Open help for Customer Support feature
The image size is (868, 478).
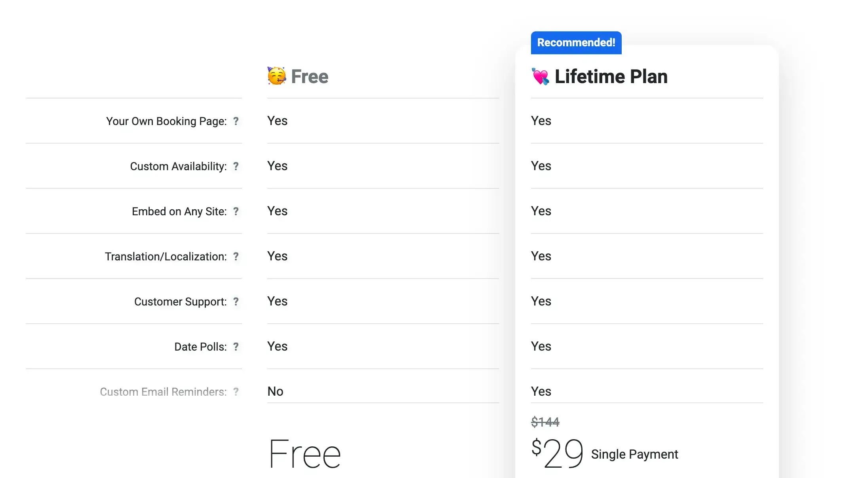(236, 302)
